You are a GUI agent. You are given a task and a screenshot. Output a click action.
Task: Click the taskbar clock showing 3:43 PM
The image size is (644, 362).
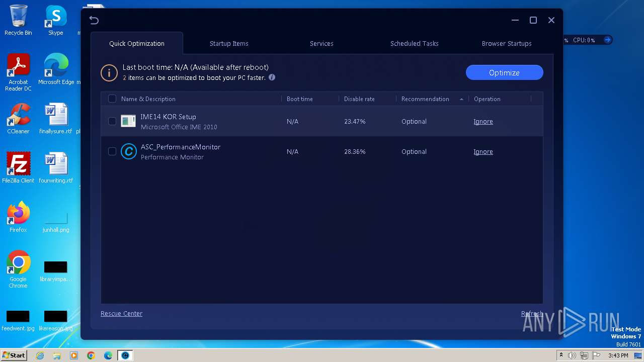618,355
